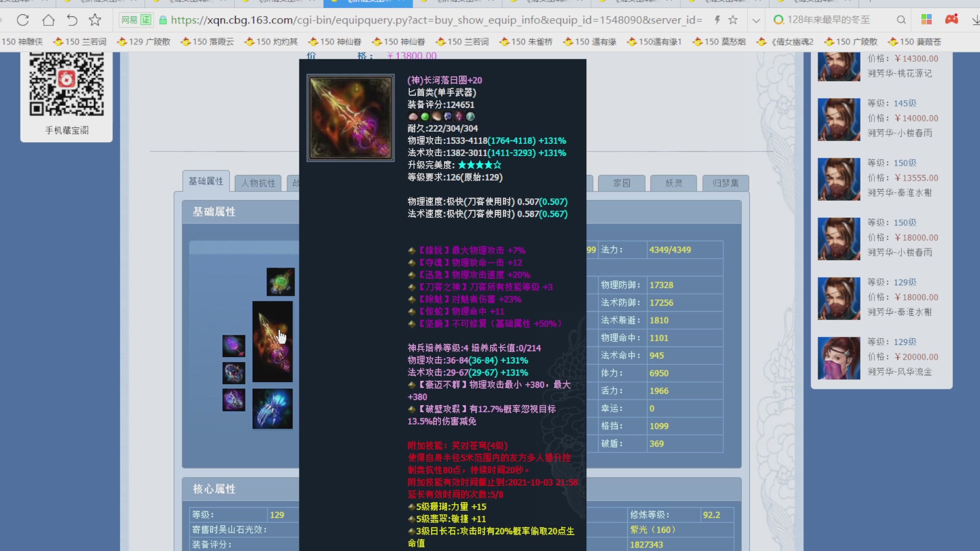Viewport: 980px width, 551px height.
Task: Click the price ¥13555.00 text
Action: coord(916,178)
